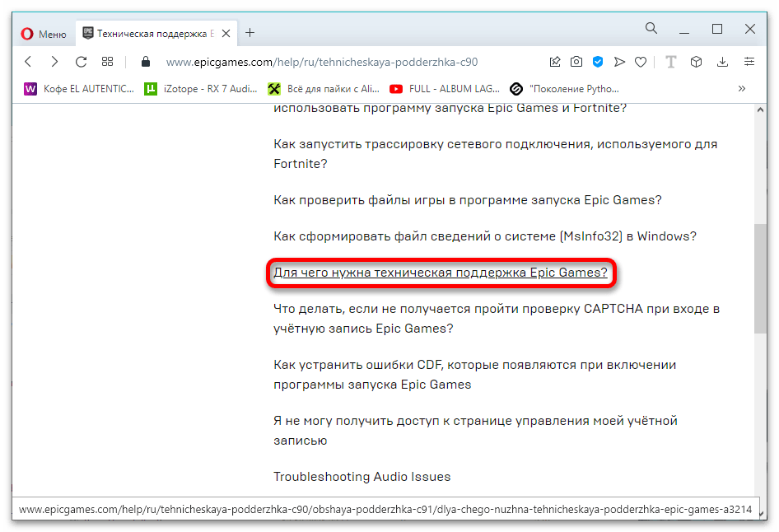The width and height of the screenshot is (779, 532).
Task: Open the Как запустить трассировку сетевого подключения article
Action: [x=496, y=154]
